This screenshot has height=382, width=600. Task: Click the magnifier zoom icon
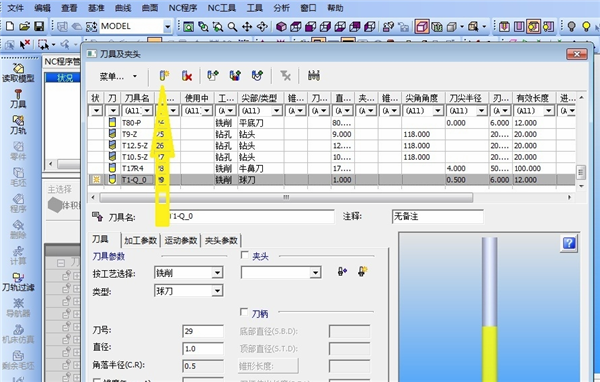point(232,26)
